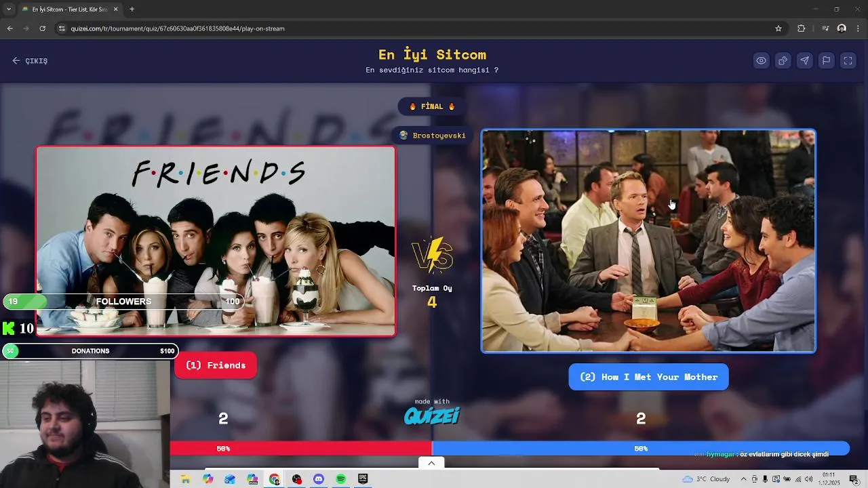Click the En İyi Sitcom title
868x488 pixels.
(432, 54)
